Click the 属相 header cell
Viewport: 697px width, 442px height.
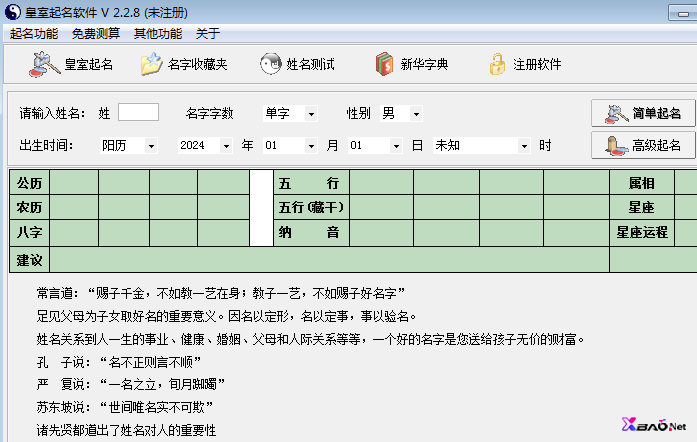pos(641,183)
